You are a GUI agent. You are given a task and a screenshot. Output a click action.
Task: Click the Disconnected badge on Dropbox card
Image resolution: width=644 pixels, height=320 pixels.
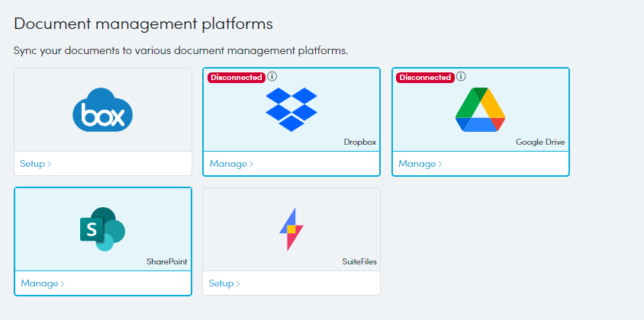pos(237,78)
